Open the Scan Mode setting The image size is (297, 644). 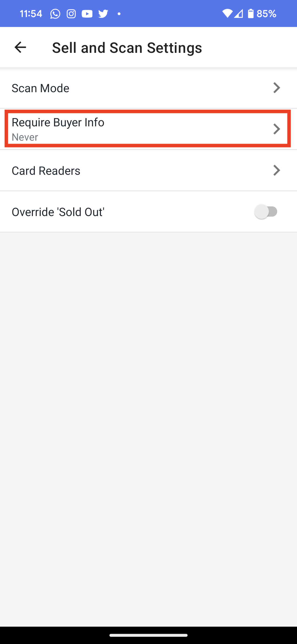coord(148,88)
